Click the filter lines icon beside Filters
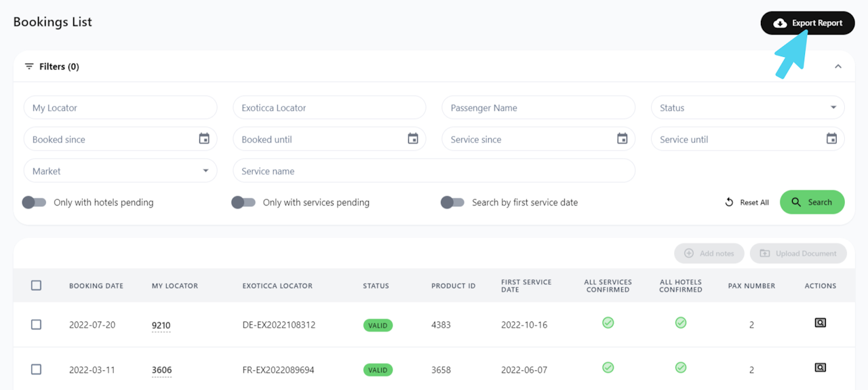The image size is (868, 390). [29, 66]
